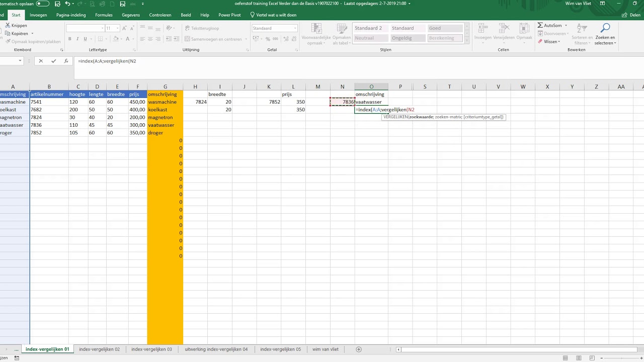Click inside the formula bar text
The width and height of the screenshot is (644, 362).
(107, 61)
